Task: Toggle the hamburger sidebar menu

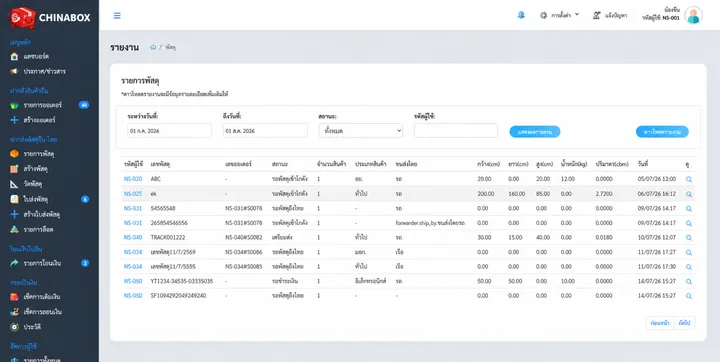Action: 117,16
